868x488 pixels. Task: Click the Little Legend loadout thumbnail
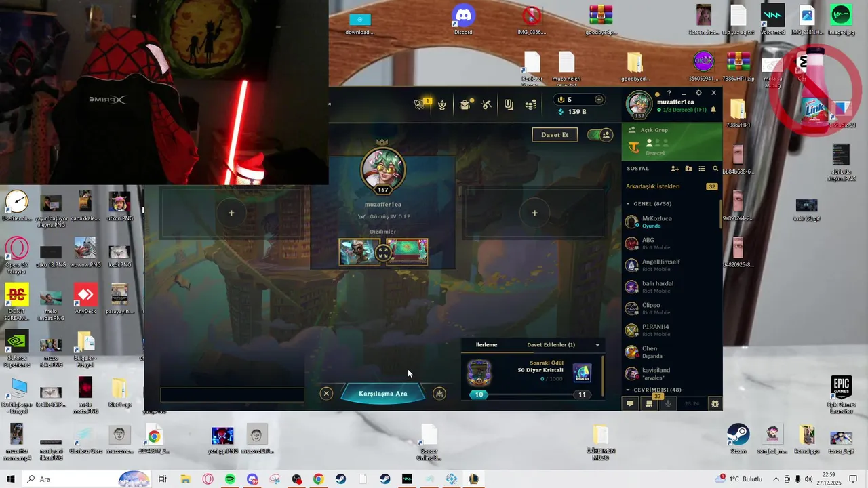coord(359,252)
